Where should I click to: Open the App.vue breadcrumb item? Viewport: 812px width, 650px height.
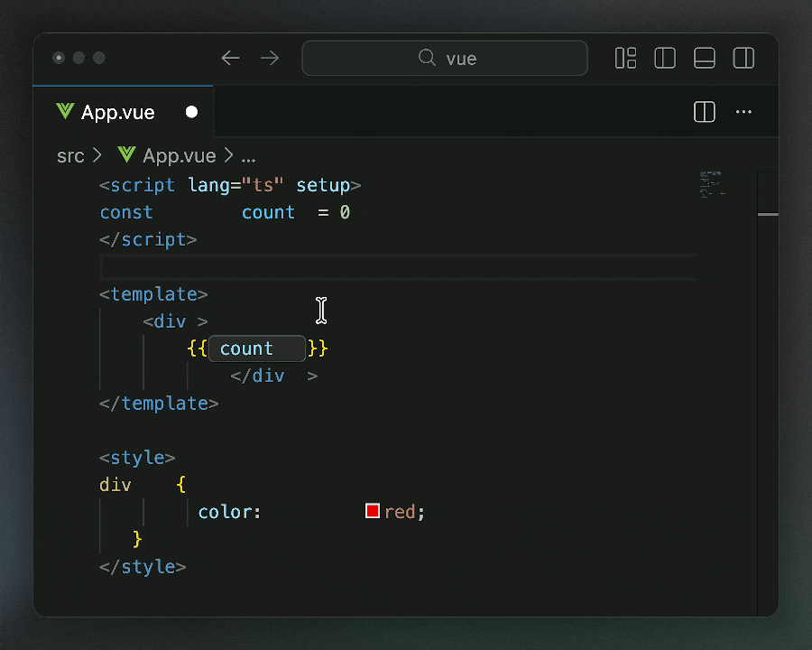(x=179, y=156)
